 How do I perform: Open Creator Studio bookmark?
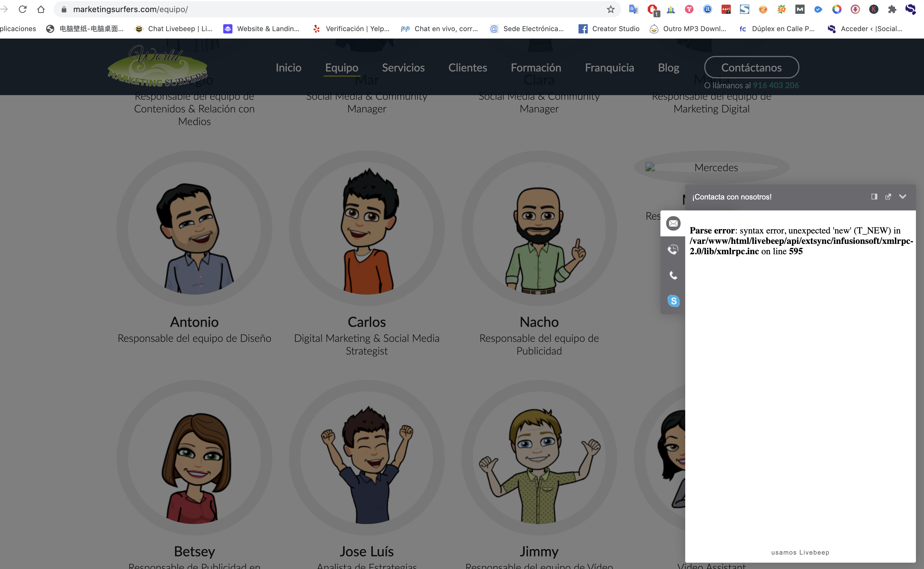point(609,29)
